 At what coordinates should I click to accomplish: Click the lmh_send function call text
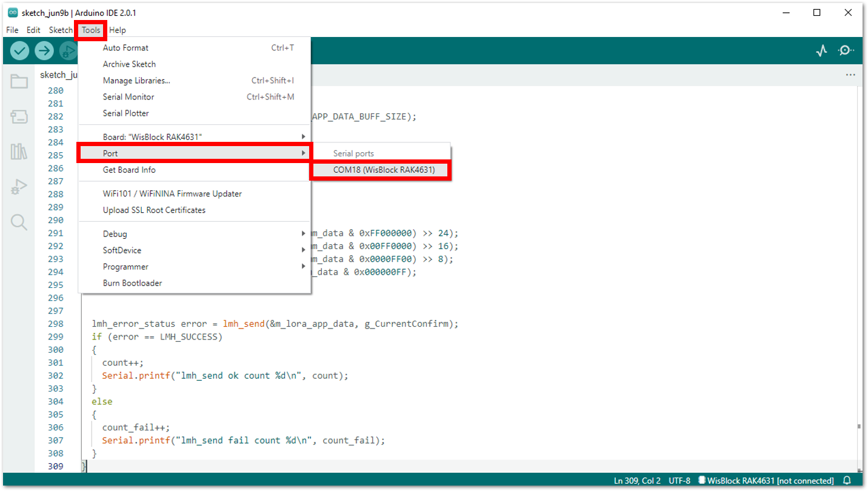pos(244,324)
